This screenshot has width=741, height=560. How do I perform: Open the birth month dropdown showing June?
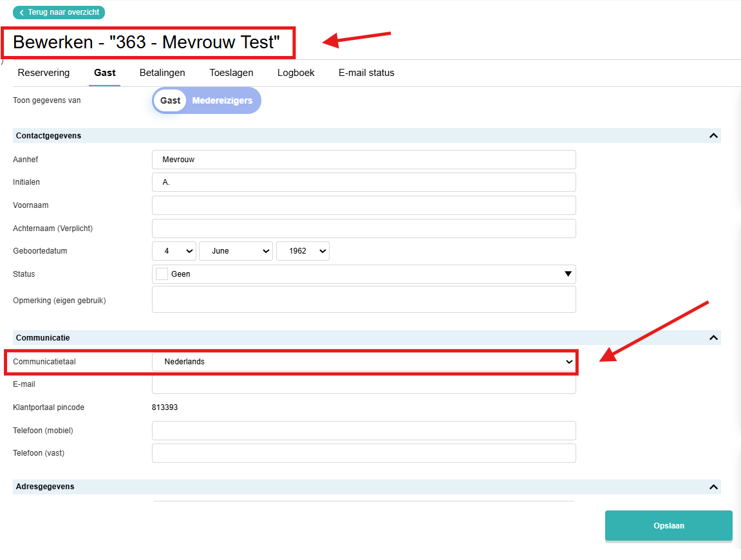(x=236, y=251)
